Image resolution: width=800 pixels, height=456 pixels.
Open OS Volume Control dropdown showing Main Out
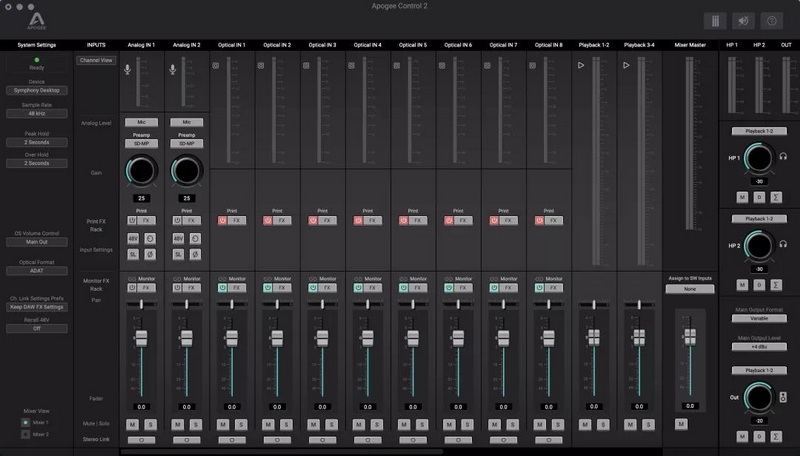(37, 242)
